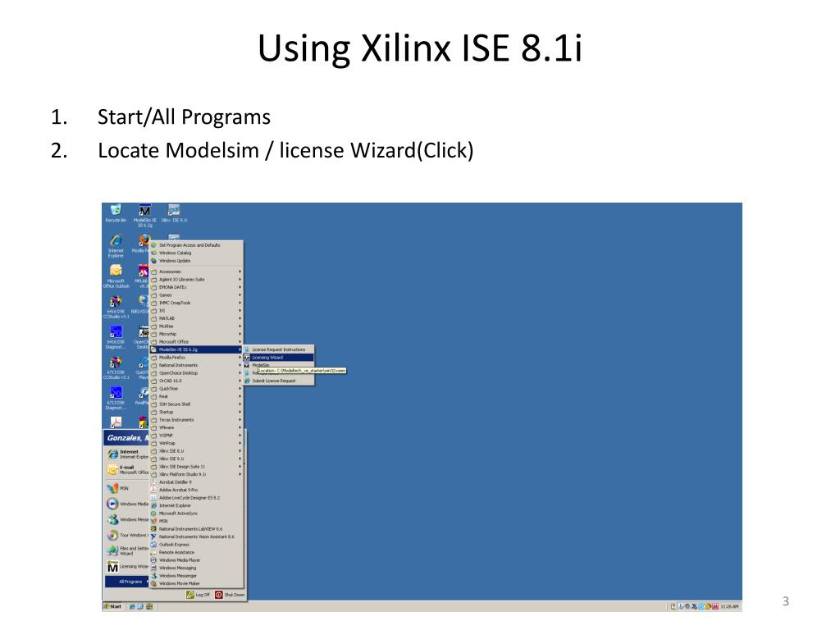Click the Start button on taskbar

[x=113, y=606]
